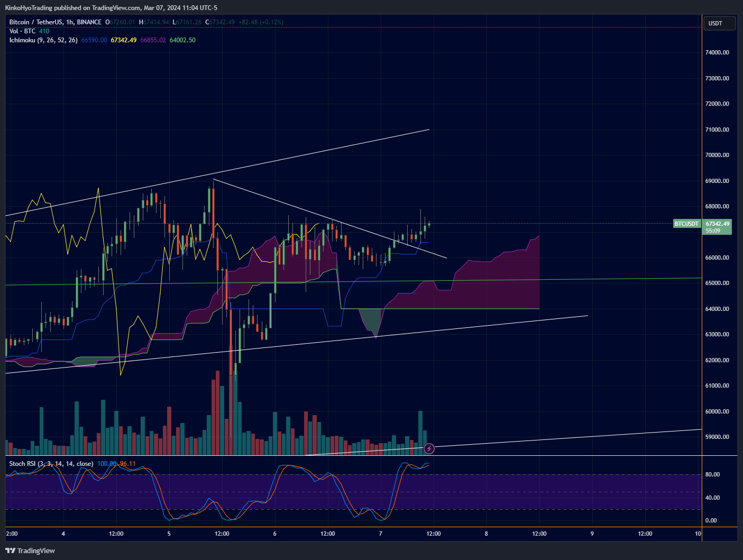Click the purple lightning flash icon
The width and height of the screenshot is (743, 560).
[429, 449]
